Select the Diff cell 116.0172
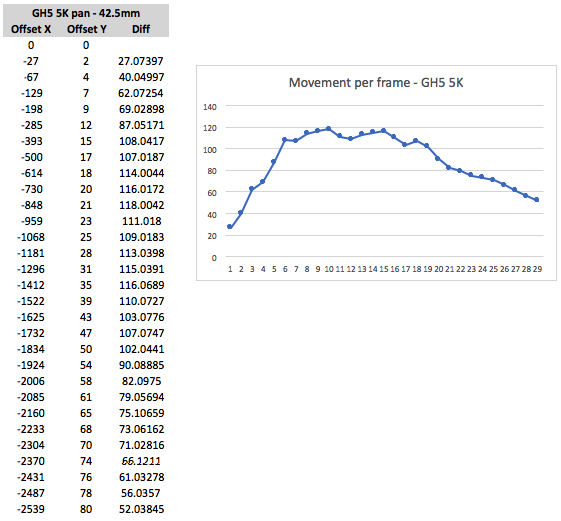561x521 pixels. (141, 189)
